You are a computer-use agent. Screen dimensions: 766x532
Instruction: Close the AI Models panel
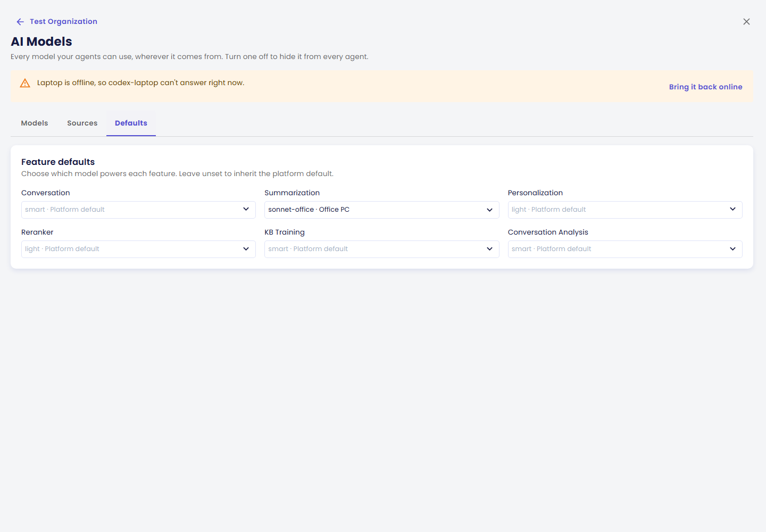pos(746,22)
